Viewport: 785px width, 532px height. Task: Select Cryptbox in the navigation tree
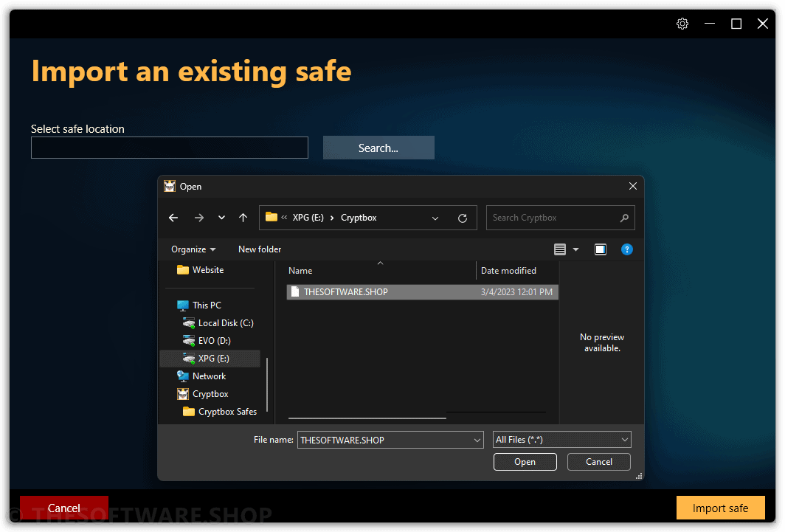coord(203,394)
